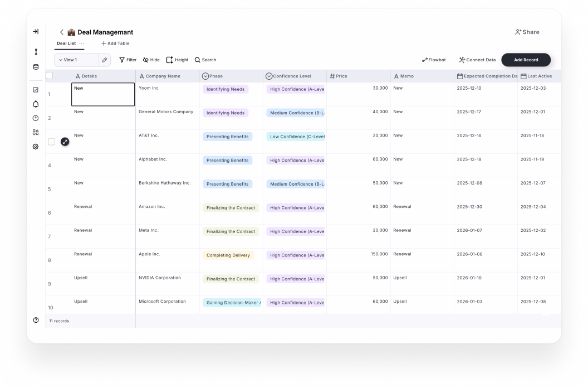
Task: Open settings gear in sidebar
Action: (36, 147)
